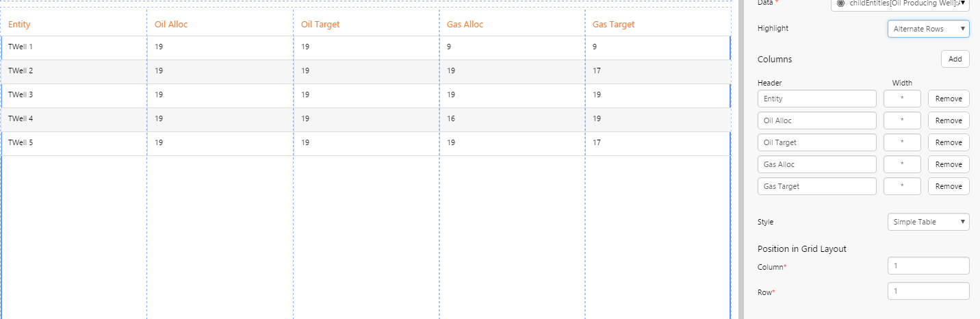Viewport: 980px width, 319px height.
Task: Remove the Gas Alloc column
Action: pyautogui.click(x=949, y=164)
